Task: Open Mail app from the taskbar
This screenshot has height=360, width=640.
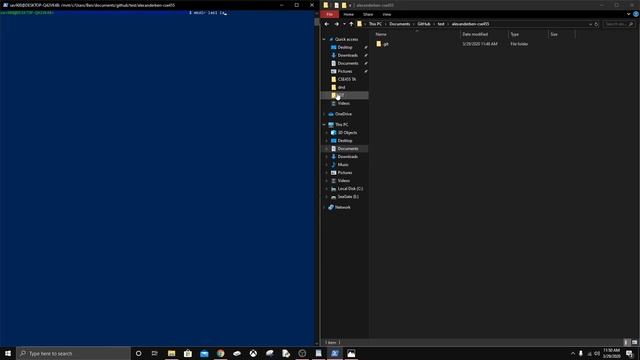Action: (x=204, y=353)
